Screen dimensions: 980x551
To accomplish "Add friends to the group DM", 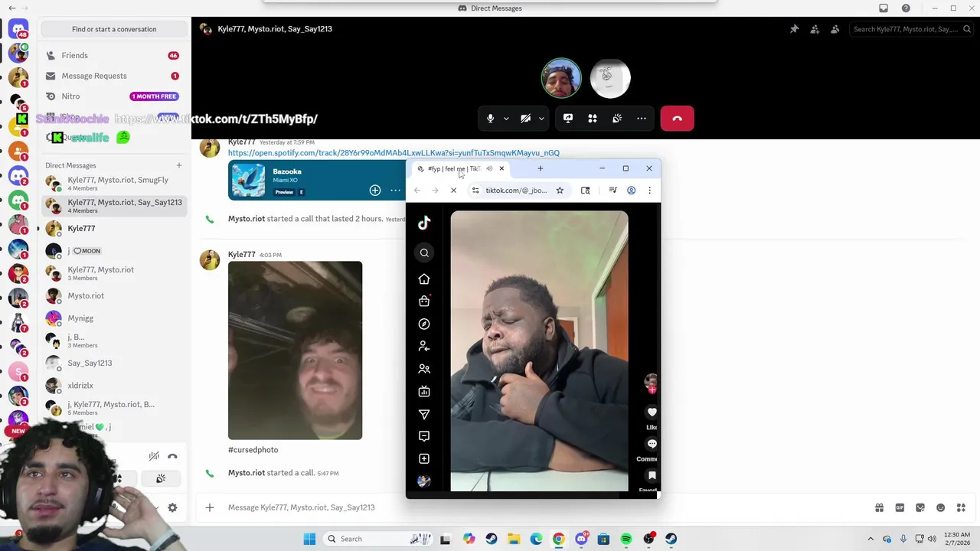I will (x=815, y=29).
